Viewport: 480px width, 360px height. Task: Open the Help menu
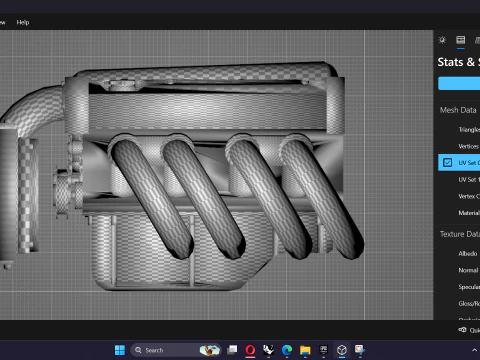point(23,22)
